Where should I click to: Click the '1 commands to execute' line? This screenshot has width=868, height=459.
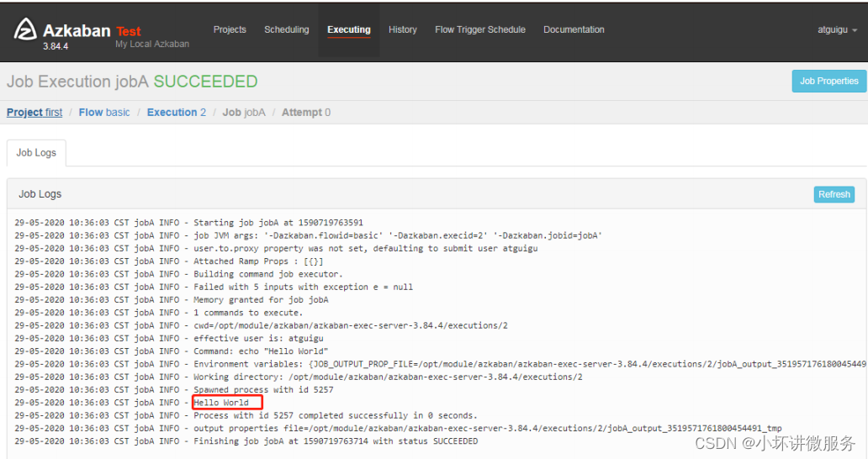pyautogui.click(x=159, y=313)
